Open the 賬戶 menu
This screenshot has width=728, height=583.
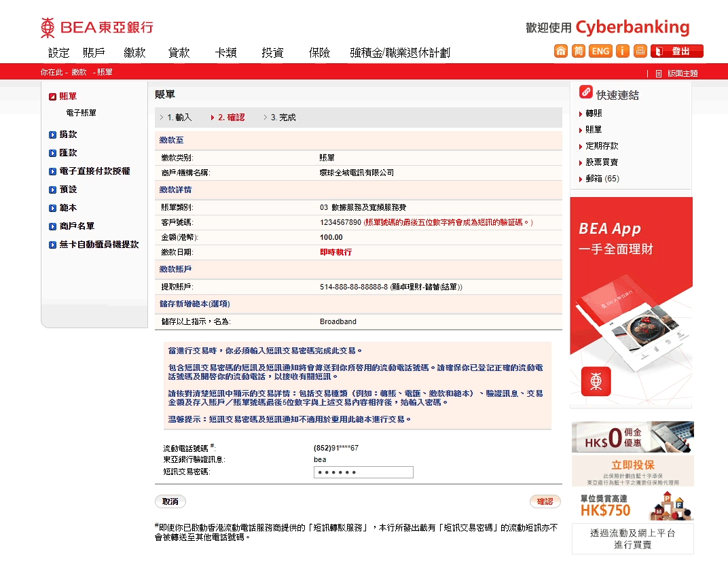(x=94, y=53)
